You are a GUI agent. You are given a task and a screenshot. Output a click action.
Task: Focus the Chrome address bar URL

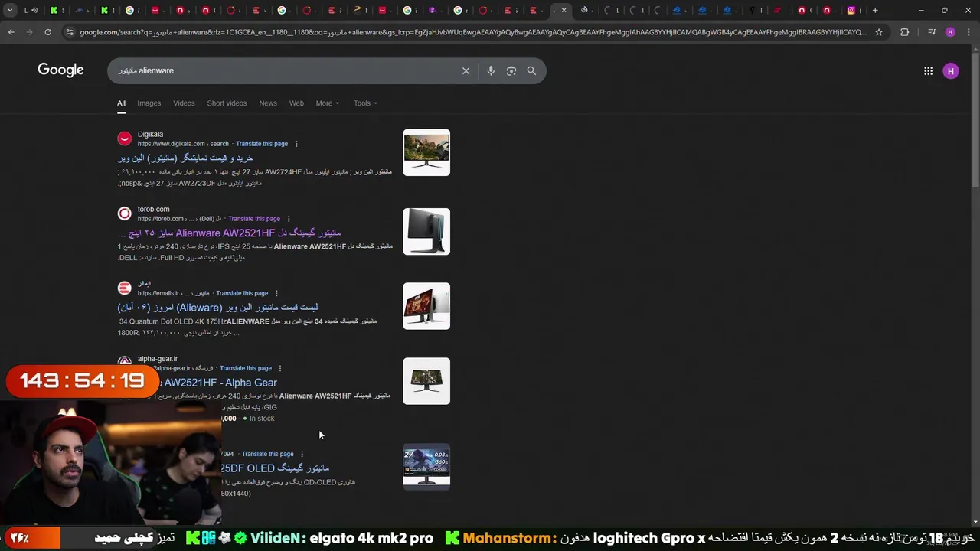[472, 32]
